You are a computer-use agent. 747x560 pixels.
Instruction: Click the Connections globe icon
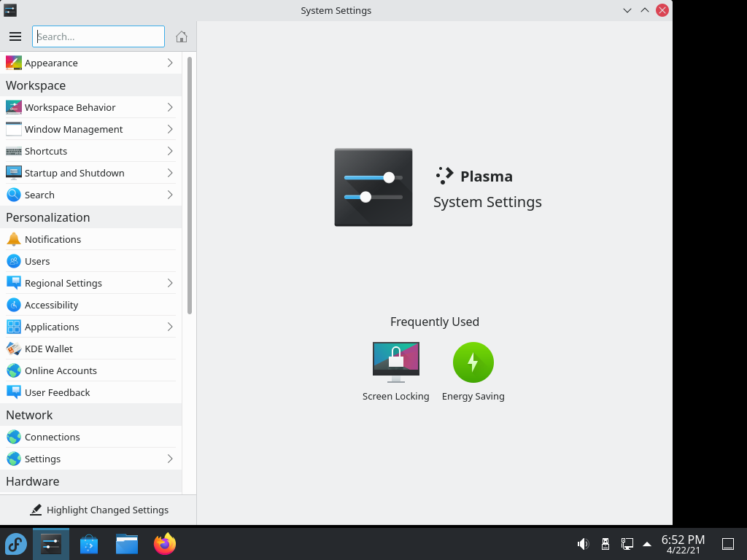(x=14, y=437)
